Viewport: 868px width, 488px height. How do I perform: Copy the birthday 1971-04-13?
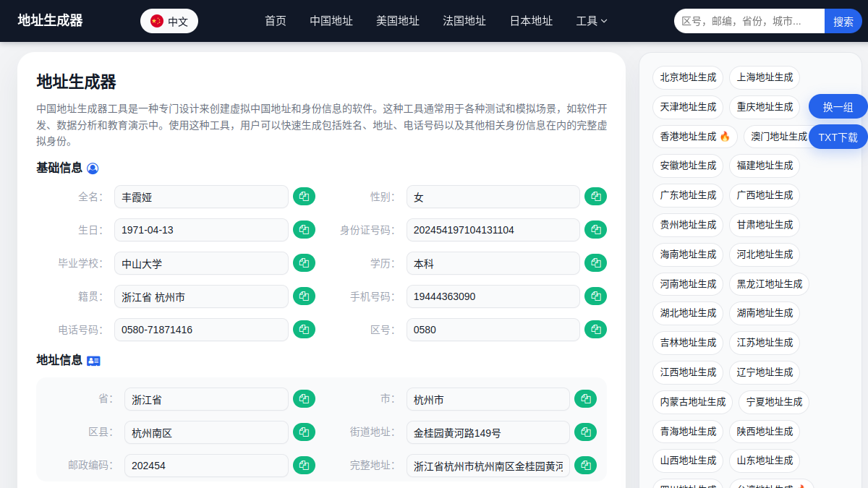pos(304,230)
